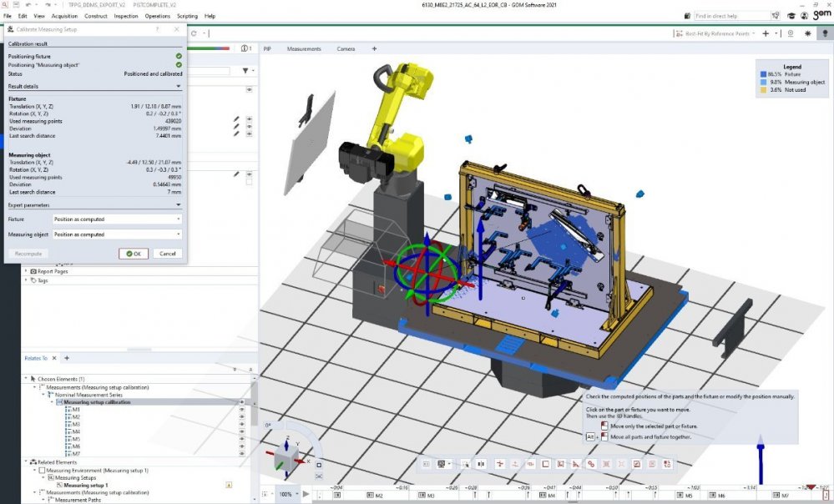Open the 3D view mode icon in the bottom toolbar
Image resolution: width=834 pixels, height=504 pixels.
point(441,464)
